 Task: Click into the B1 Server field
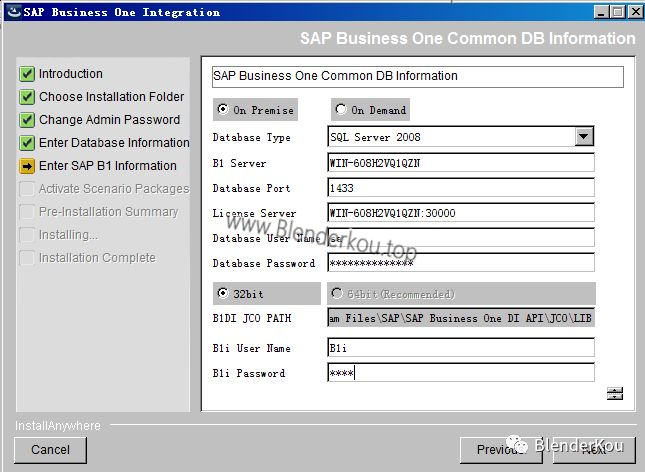pyautogui.click(x=461, y=163)
